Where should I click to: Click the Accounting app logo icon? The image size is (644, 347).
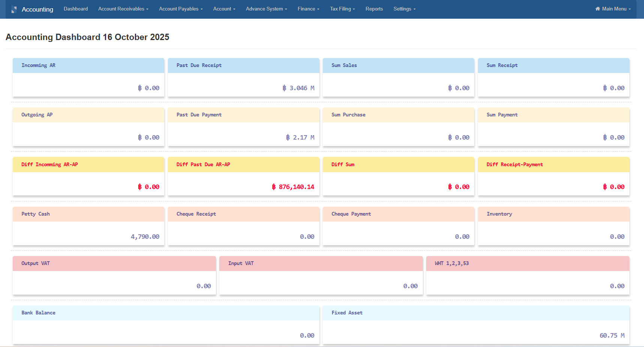pos(13,9)
